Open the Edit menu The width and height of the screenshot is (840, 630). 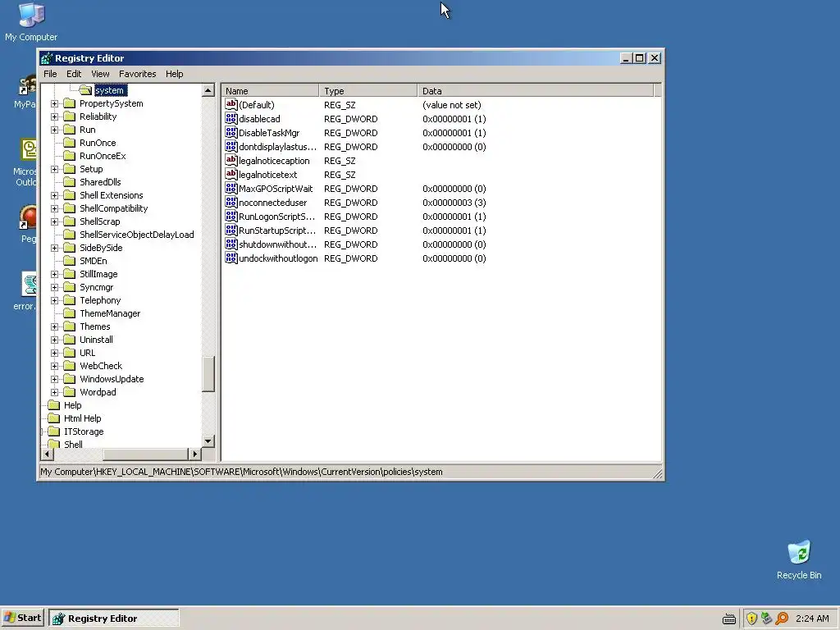74,74
